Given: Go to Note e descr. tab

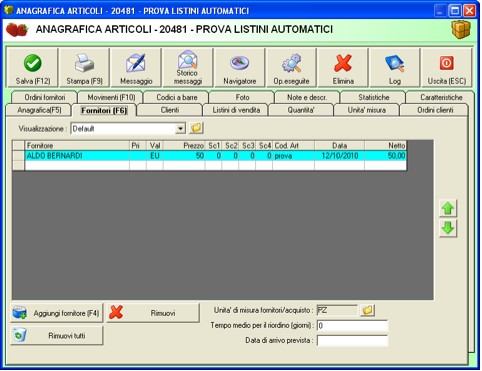Looking at the screenshot, I should point(307,97).
